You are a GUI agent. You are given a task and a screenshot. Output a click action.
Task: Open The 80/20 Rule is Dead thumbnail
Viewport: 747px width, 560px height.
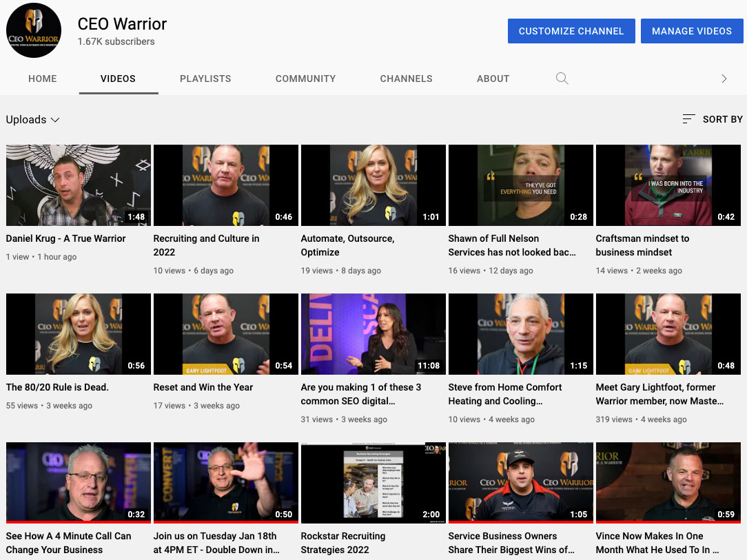click(x=78, y=334)
